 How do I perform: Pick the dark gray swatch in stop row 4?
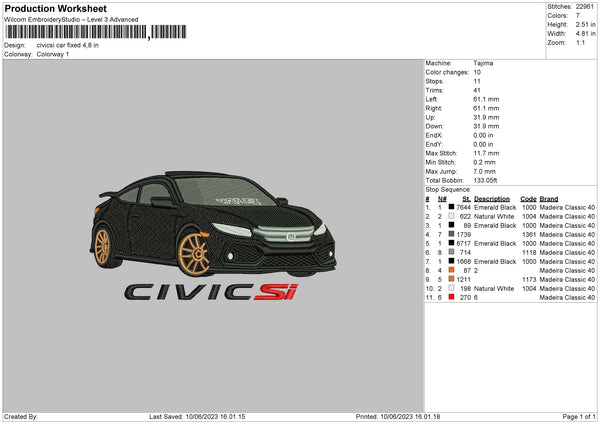[x=452, y=234]
